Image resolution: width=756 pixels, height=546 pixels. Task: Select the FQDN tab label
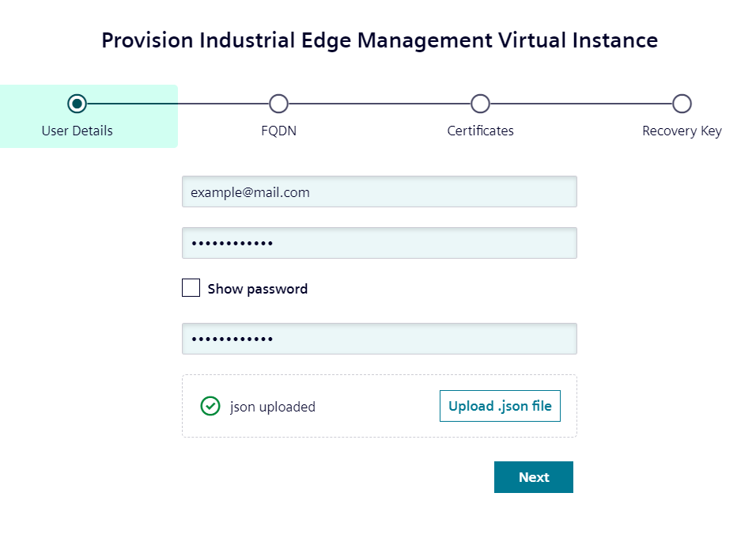278,131
